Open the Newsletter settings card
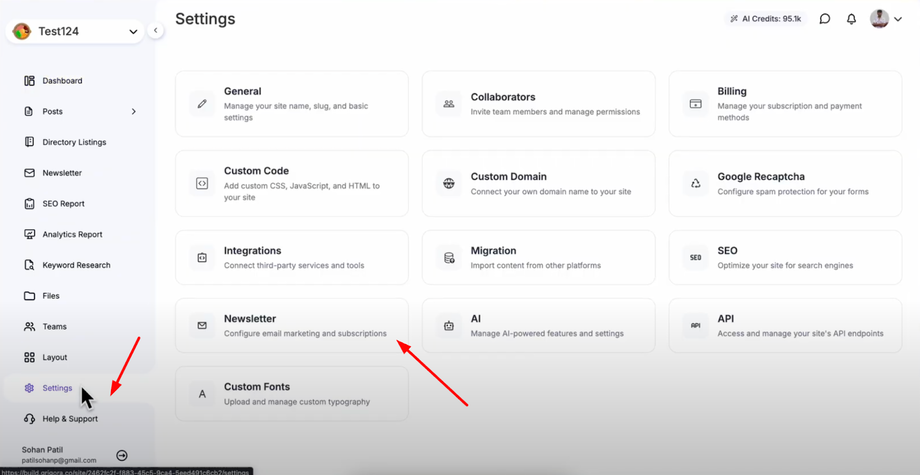 coord(291,326)
